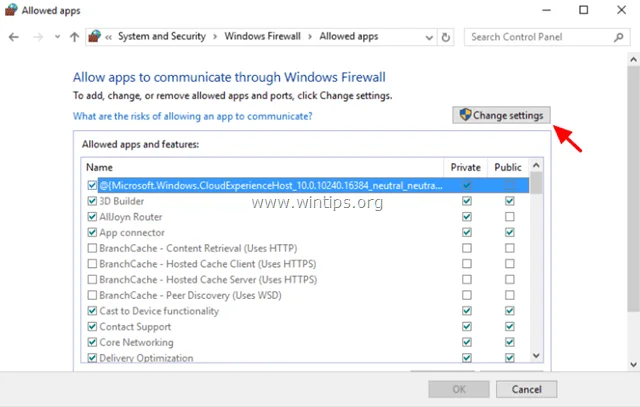Screen dimensions: 640x407
Task: Click the Forward navigation arrow
Action: coord(38,37)
